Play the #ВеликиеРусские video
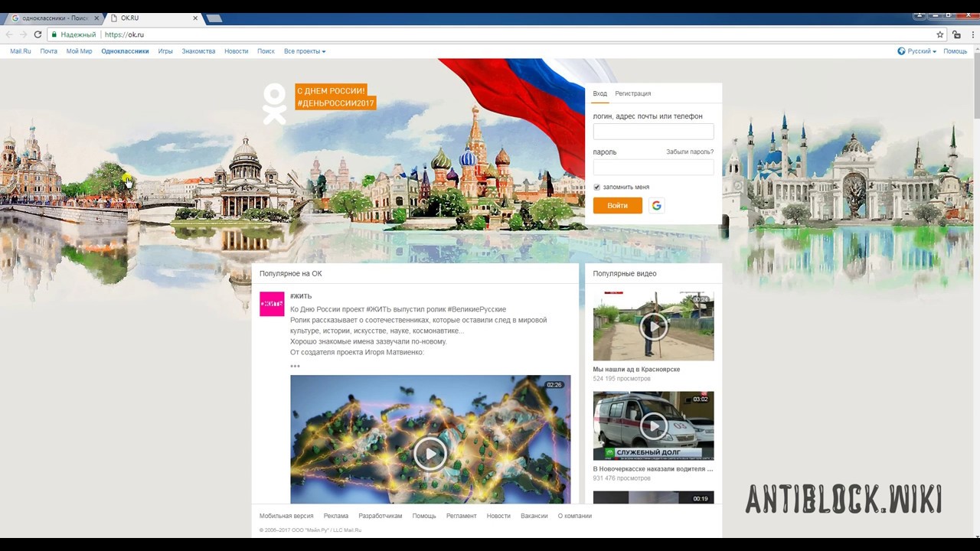The height and width of the screenshot is (551, 980). [x=430, y=454]
